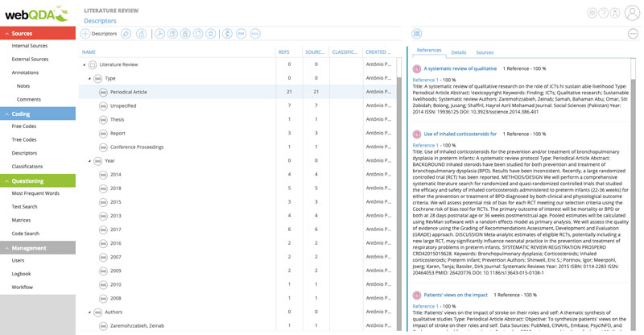
Task: Collapse the Literature Review tree node
Action: 85,64
